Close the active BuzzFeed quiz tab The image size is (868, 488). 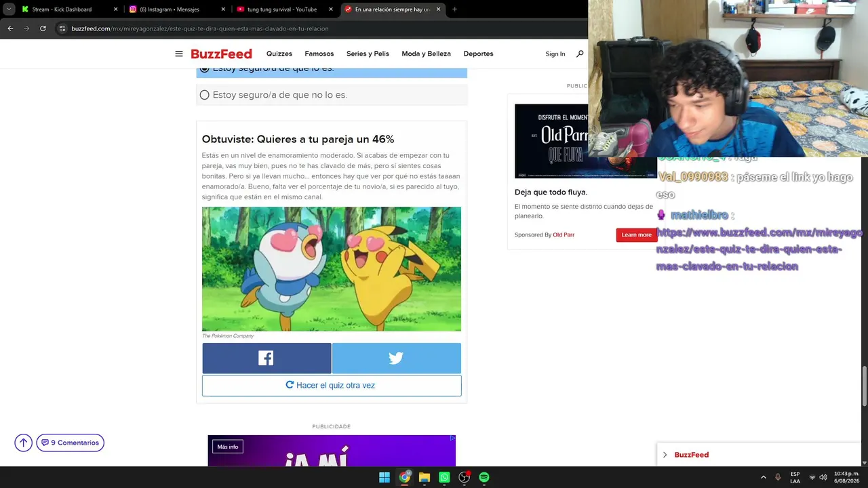pyautogui.click(x=438, y=9)
